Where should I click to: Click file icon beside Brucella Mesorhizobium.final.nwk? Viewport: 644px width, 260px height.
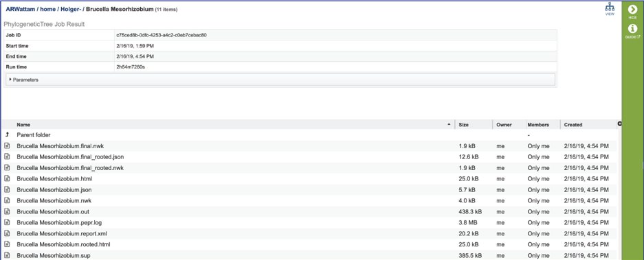pyautogui.click(x=7, y=145)
